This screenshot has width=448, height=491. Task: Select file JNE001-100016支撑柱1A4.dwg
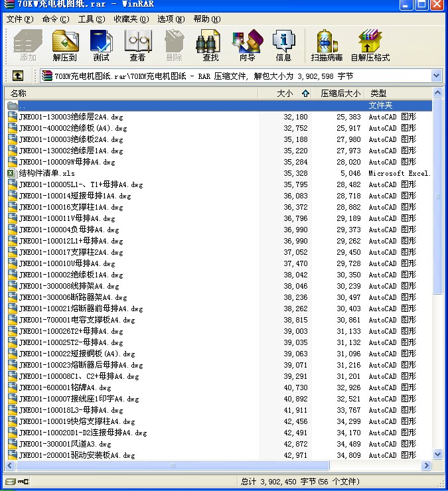pyautogui.click(x=71, y=207)
